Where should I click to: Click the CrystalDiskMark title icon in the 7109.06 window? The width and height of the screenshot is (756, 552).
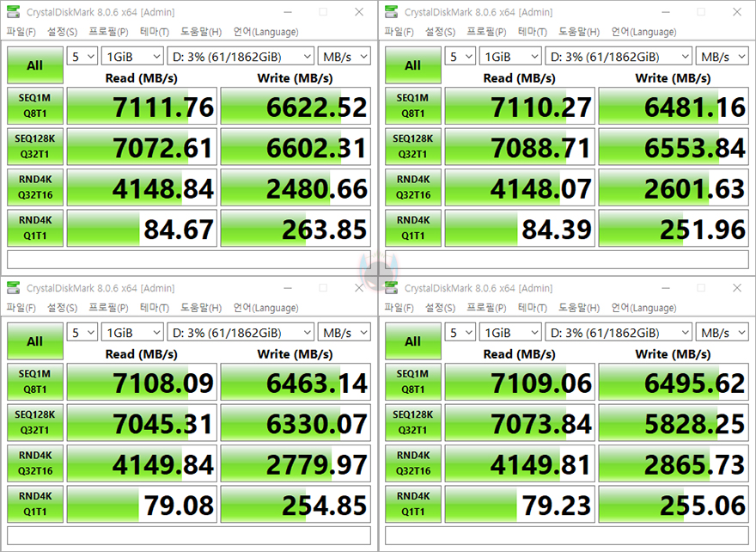(x=392, y=288)
